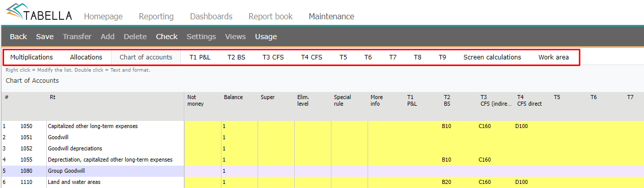Screen dimensions: 644x188
Task: Click Balance cell of Group Goodwill row
Action: (x=239, y=171)
